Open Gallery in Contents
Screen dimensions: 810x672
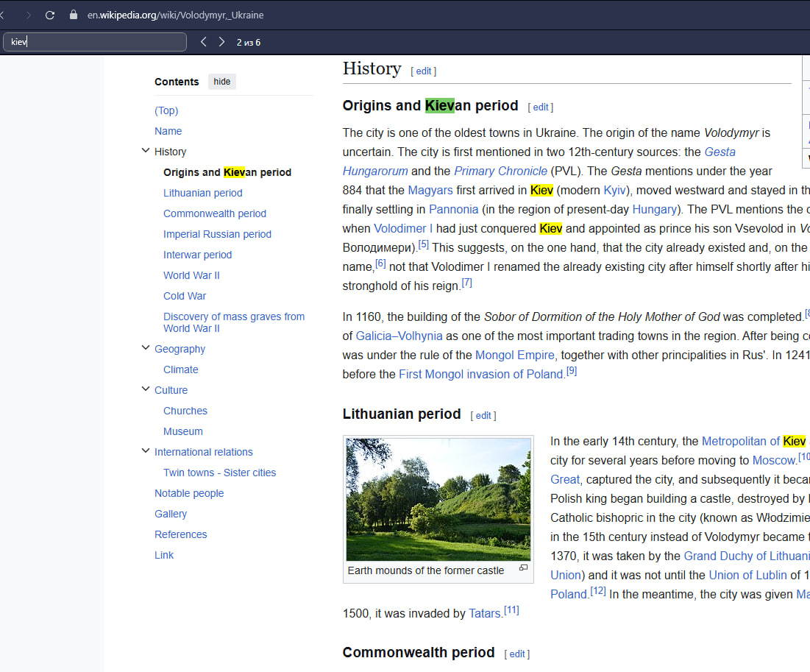[171, 514]
